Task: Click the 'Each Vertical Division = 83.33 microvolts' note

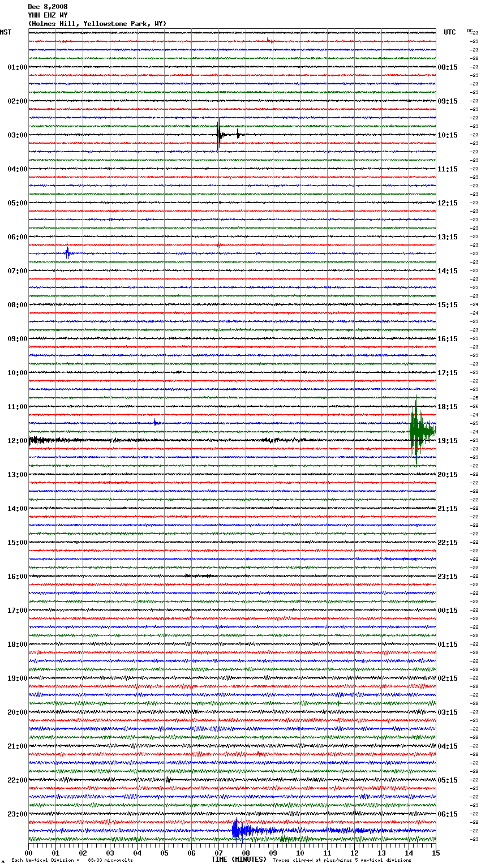Action: pos(72,860)
